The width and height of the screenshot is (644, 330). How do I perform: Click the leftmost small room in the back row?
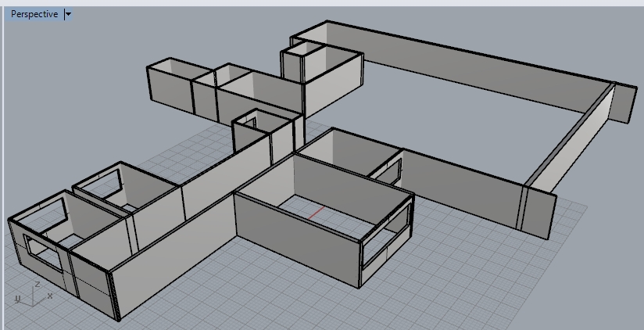point(170,86)
